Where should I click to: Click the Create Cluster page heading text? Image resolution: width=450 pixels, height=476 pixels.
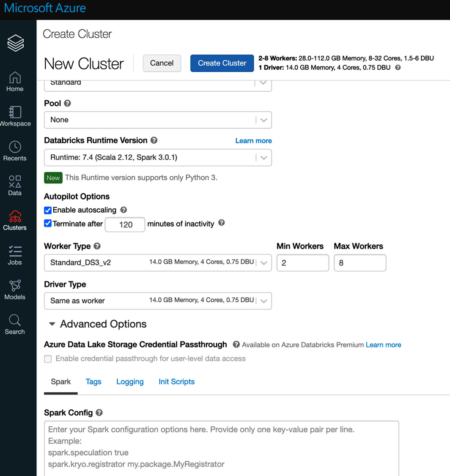point(77,34)
